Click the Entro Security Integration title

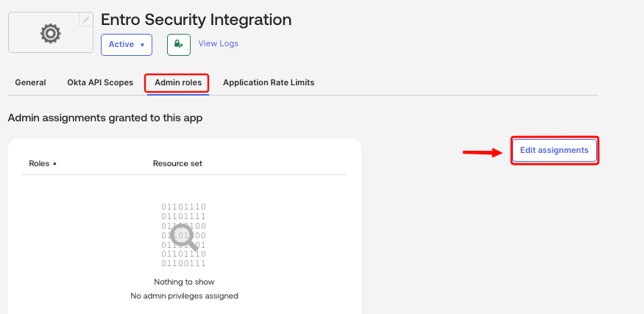coord(197,20)
